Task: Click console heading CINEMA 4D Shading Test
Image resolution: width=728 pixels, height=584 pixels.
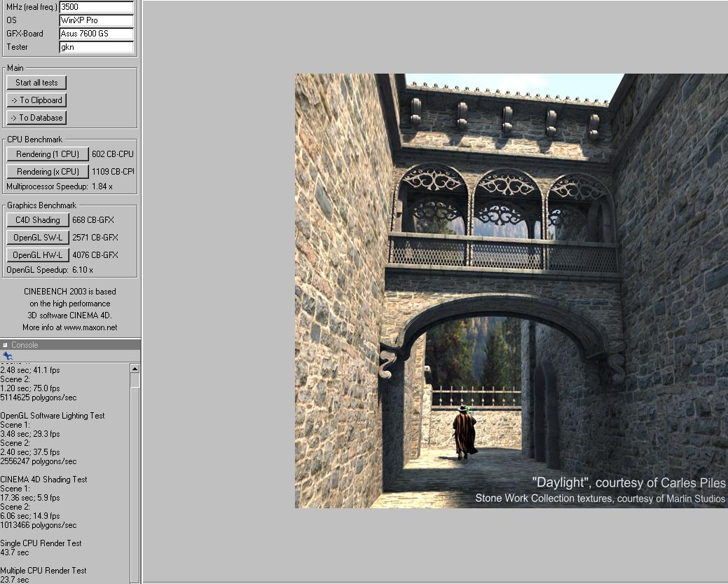Action: point(43,480)
